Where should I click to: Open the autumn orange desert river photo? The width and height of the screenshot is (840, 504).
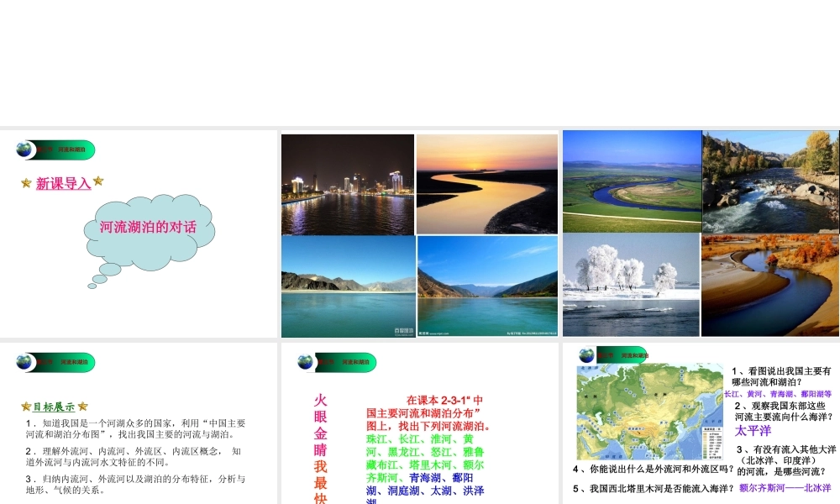770,286
